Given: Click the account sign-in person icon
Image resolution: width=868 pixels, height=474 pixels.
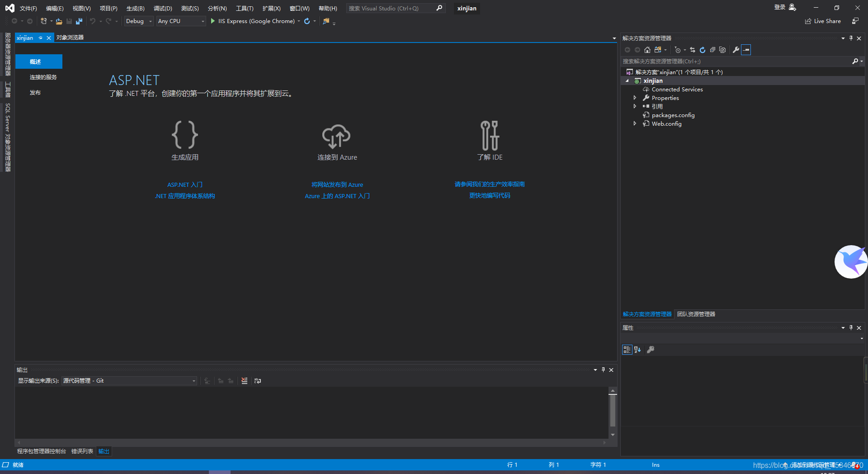Looking at the screenshot, I should coord(793,7).
